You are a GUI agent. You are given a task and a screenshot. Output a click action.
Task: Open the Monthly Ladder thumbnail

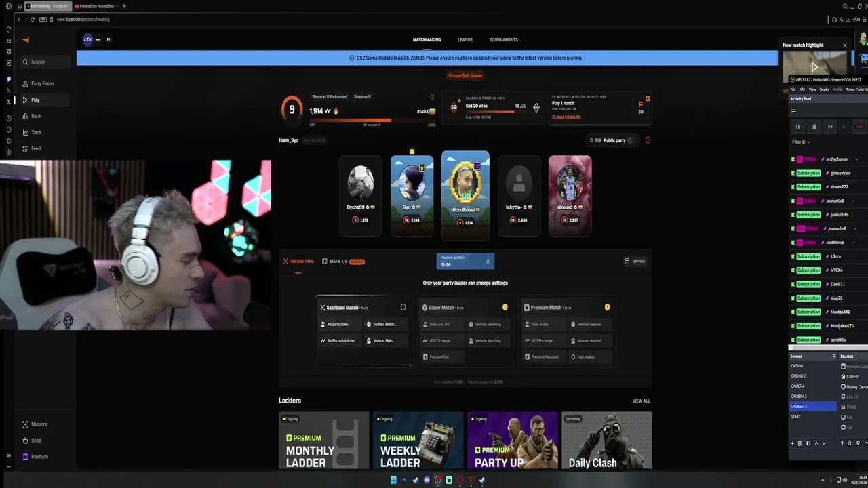(323, 441)
